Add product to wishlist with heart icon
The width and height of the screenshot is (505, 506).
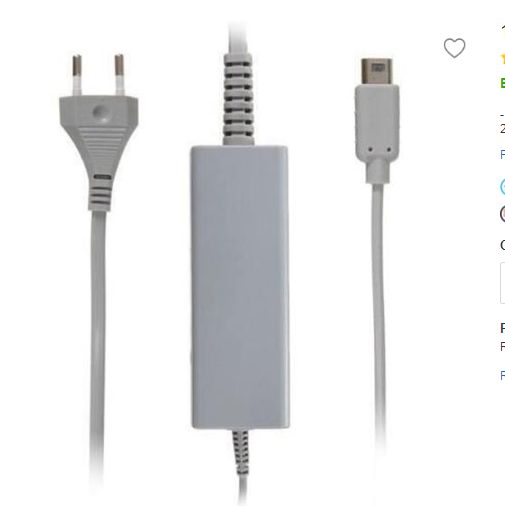(x=454, y=48)
